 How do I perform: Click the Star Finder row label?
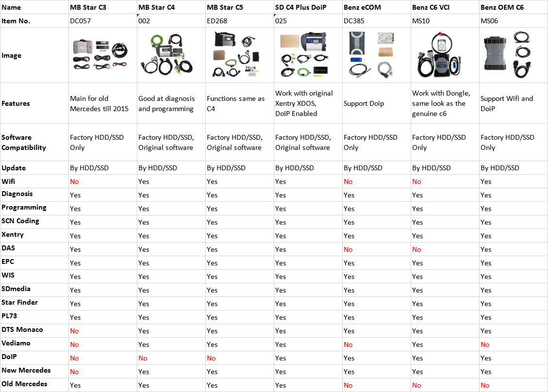(20, 303)
